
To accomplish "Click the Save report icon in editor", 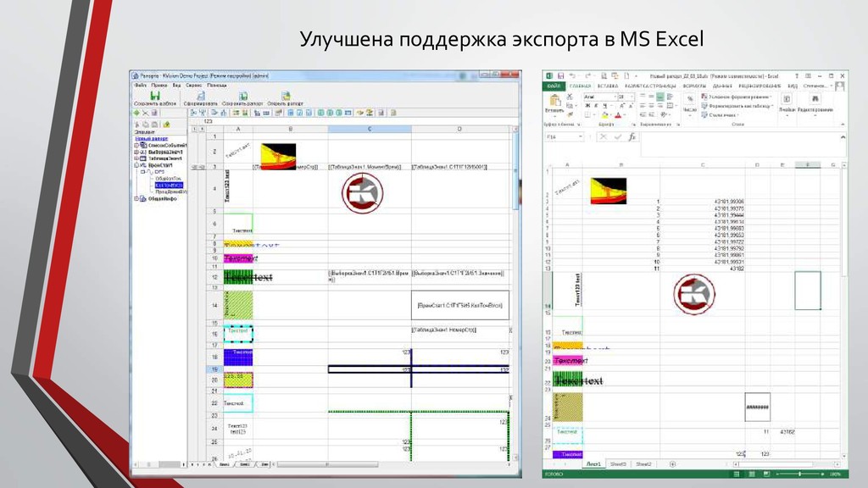I will (242, 97).
